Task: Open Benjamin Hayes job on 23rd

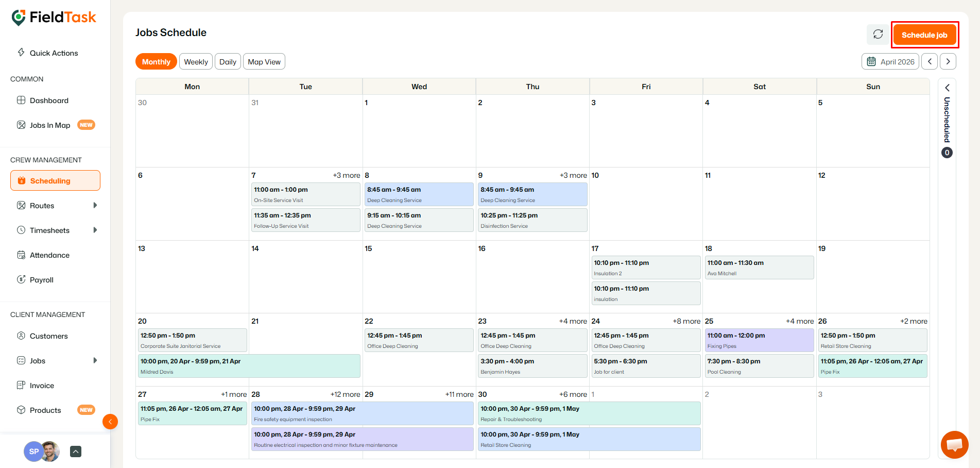Action: [x=532, y=366]
